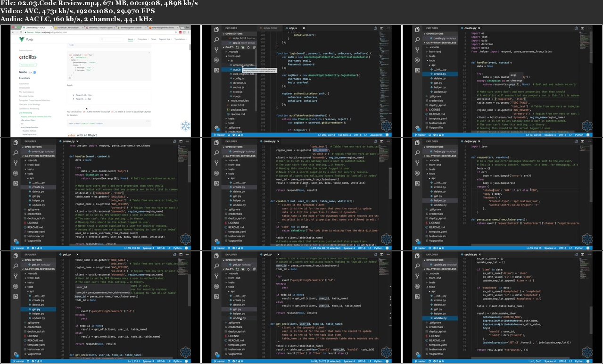603x364 pixels.
Task: Expand the .vscode folder in the app.js frame
Action: pos(232,52)
